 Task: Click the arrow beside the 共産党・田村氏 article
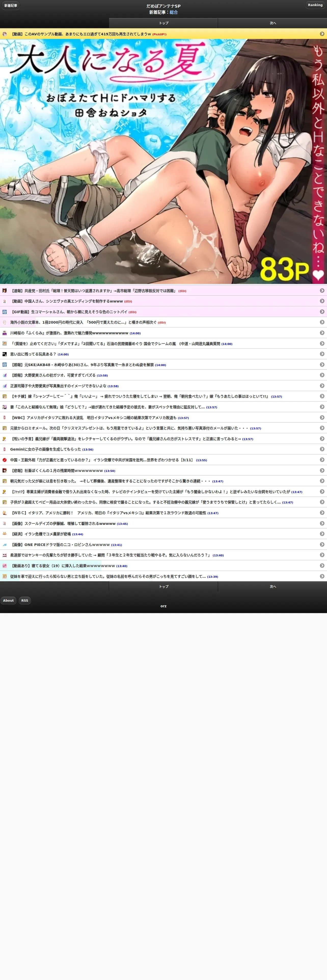(x=322, y=291)
